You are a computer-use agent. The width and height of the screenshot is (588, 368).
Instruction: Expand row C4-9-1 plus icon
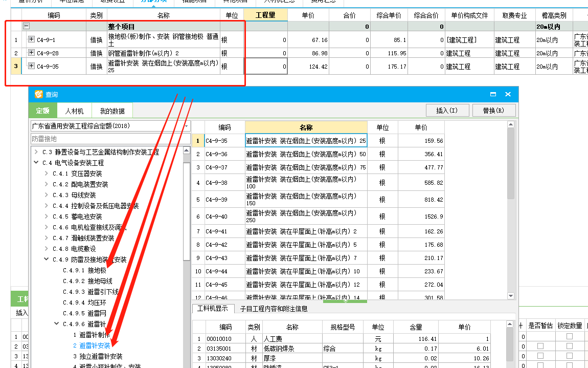pyautogui.click(x=32, y=39)
